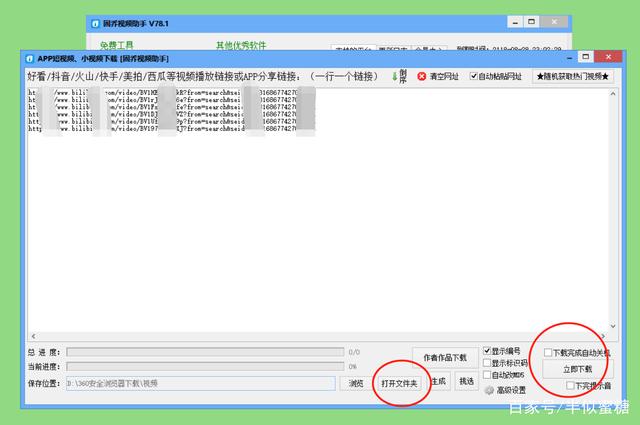Click the 保存位置 path input field
Viewport: 640px width, 425px height.
[x=201, y=383]
